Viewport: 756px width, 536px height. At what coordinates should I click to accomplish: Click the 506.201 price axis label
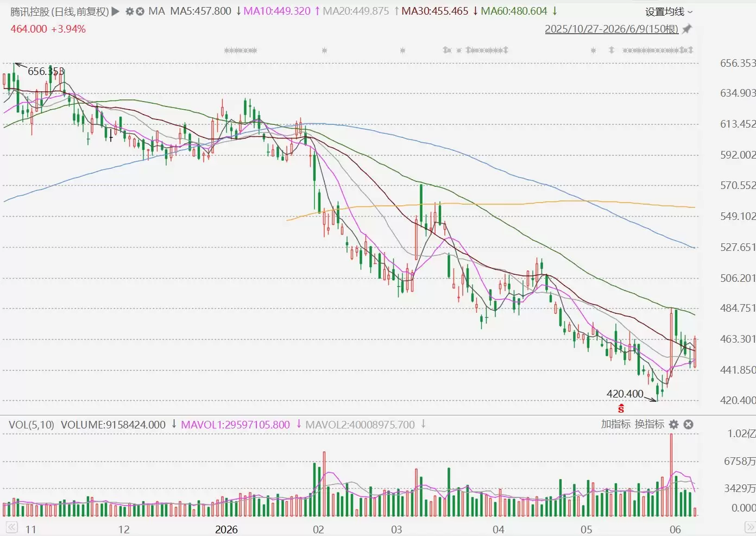[738, 279]
